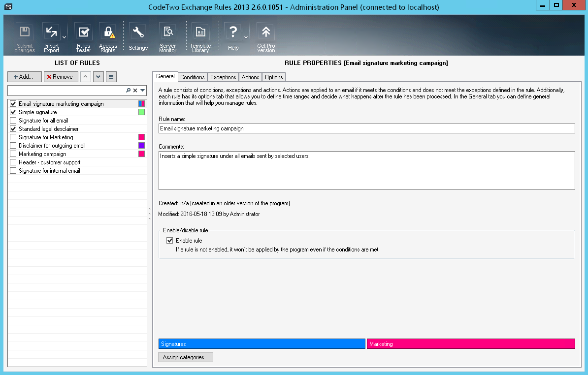Click the Add... rule button
Image resolution: width=588 pixels, height=375 pixels.
click(24, 77)
